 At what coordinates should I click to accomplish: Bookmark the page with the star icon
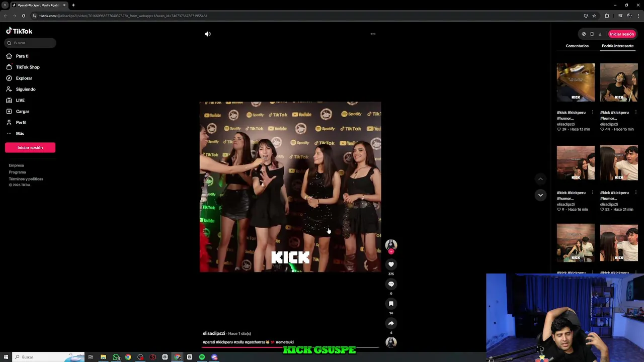(x=594, y=16)
